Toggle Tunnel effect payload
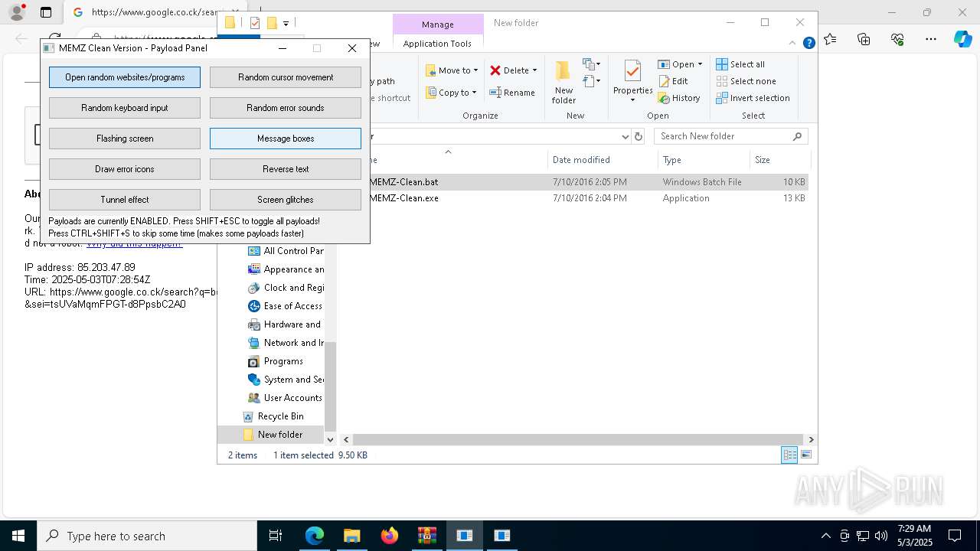This screenshot has width=980, height=551. [x=125, y=200]
